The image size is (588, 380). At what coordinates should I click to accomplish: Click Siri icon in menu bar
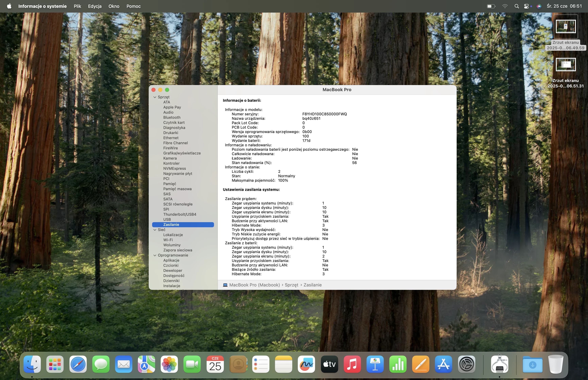pos(539,6)
